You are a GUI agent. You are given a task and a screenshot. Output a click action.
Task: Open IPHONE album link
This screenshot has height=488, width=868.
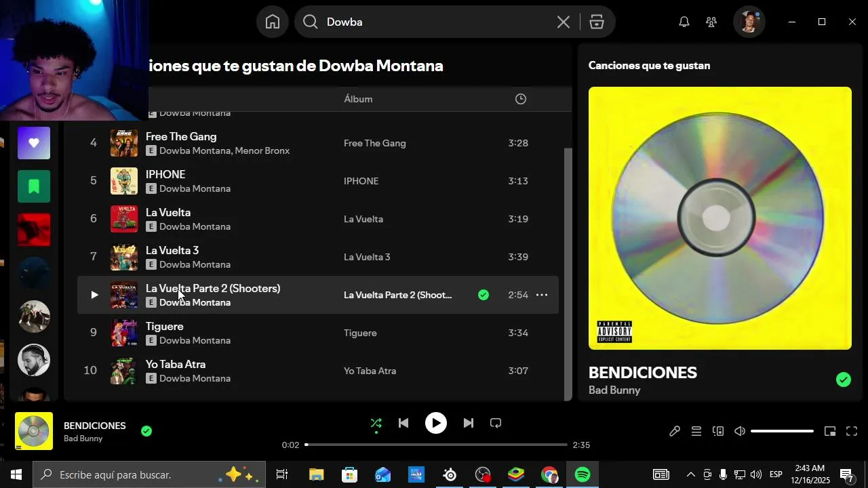pyautogui.click(x=361, y=181)
